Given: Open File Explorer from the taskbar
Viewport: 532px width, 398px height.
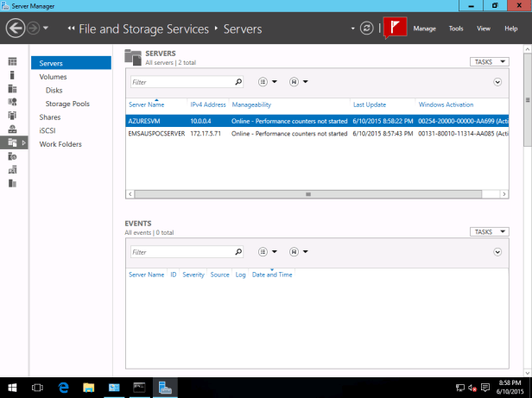Looking at the screenshot, I should [88, 388].
